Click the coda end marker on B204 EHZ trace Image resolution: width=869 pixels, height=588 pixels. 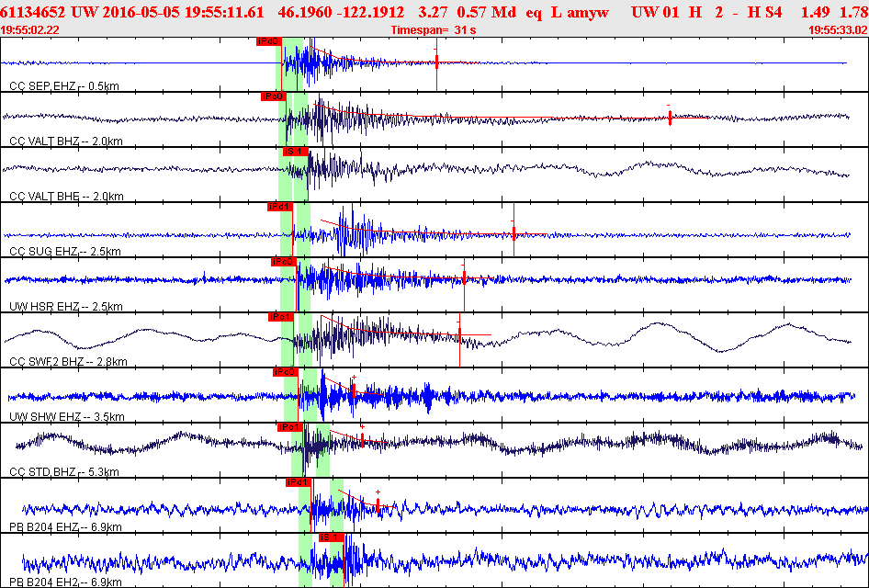(378, 505)
